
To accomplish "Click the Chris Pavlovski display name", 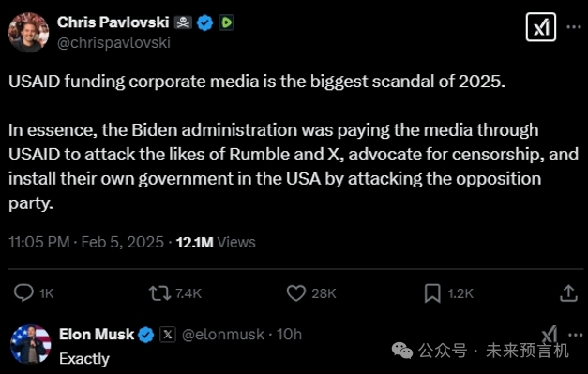I will 113,22.
